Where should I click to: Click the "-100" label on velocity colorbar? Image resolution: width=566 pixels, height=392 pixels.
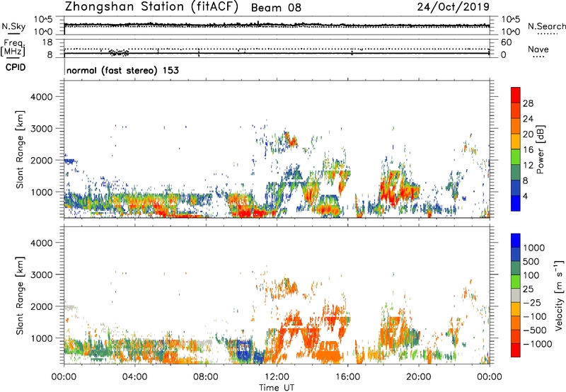[535, 316]
